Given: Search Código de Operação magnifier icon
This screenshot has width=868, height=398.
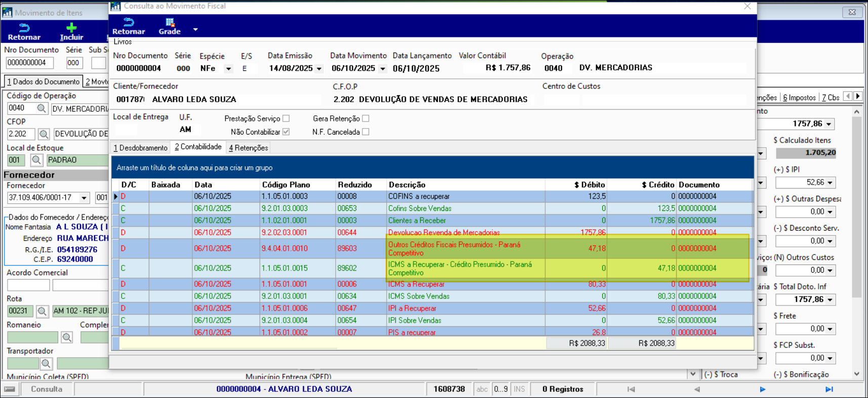Looking at the screenshot, I should (42, 108).
